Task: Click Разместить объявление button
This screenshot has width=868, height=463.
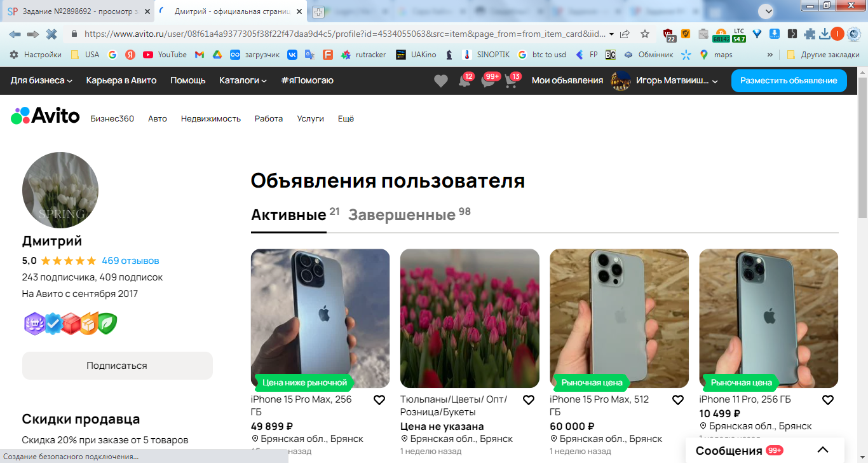Action: tap(789, 81)
